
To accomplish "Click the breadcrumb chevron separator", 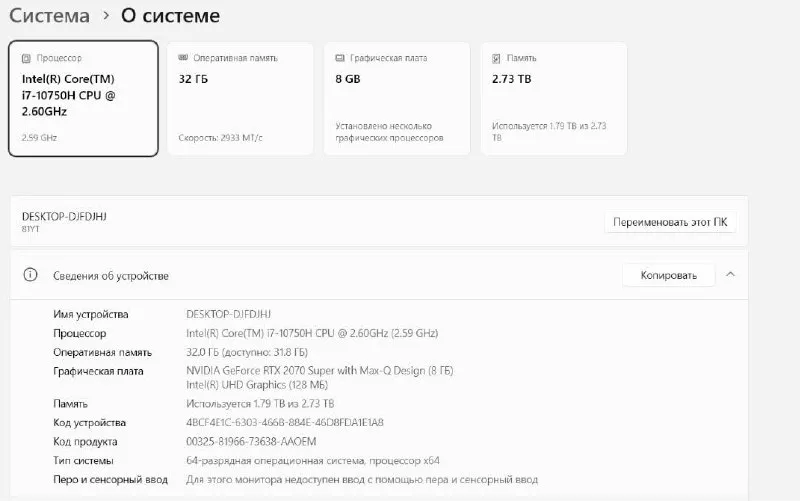I will (x=106, y=16).
